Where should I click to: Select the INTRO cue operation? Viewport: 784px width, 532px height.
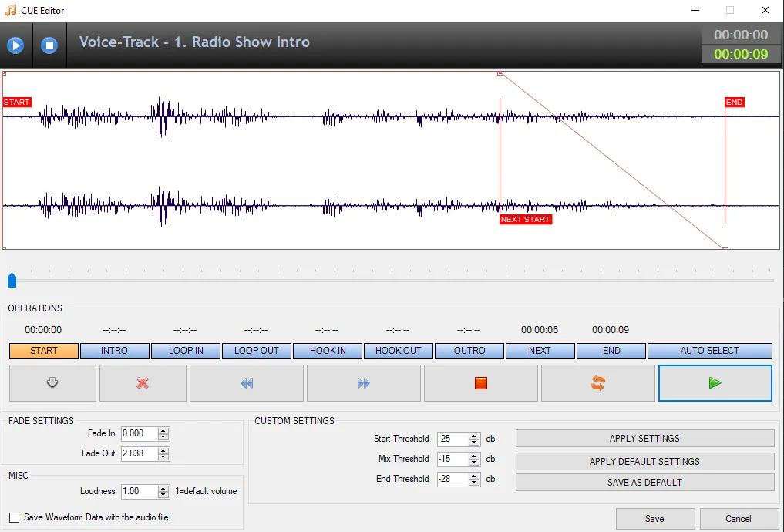click(115, 351)
